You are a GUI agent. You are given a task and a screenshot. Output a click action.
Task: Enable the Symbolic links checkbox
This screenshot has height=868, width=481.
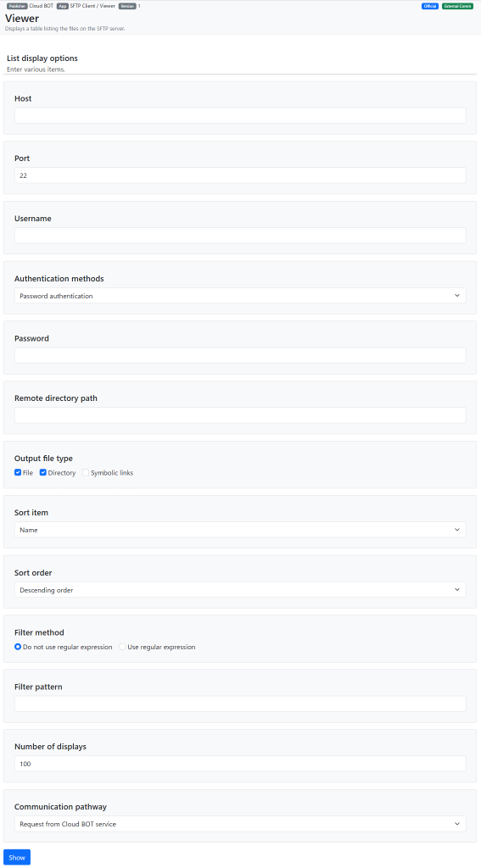(86, 473)
